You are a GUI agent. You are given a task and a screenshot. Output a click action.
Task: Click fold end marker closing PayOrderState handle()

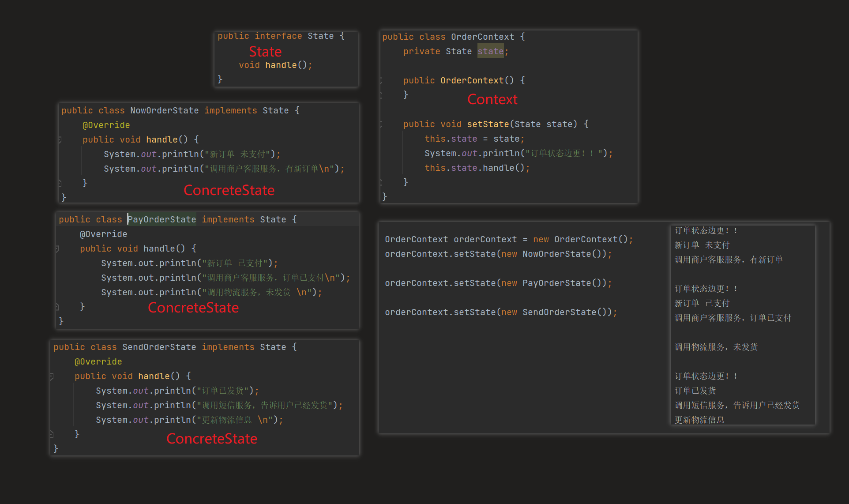pos(57,306)
